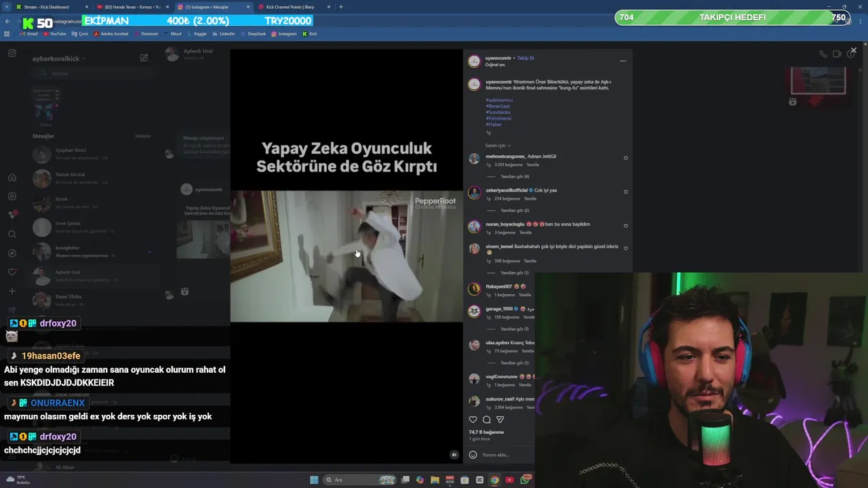Open the #Sondakika hashtag
The width and height of the screenshot is (868, 488).
click(498, 113)
